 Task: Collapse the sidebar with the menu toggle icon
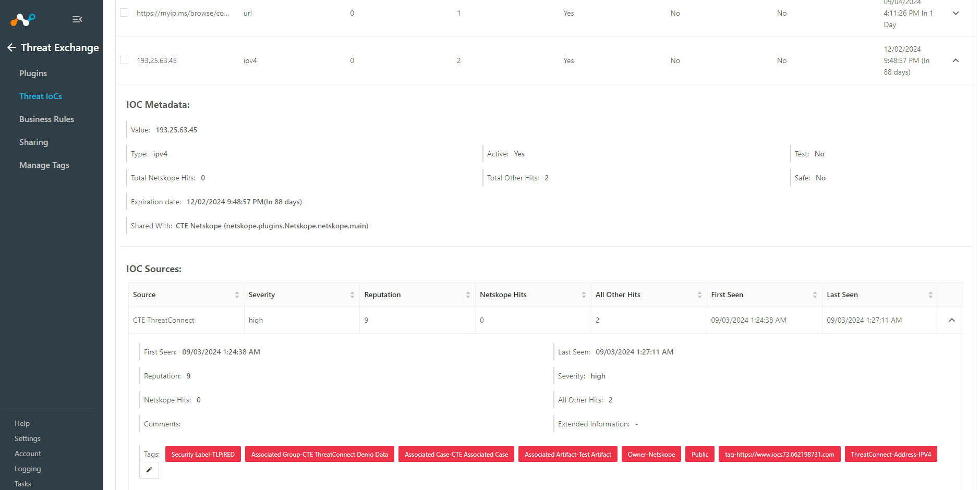point(77,19)
